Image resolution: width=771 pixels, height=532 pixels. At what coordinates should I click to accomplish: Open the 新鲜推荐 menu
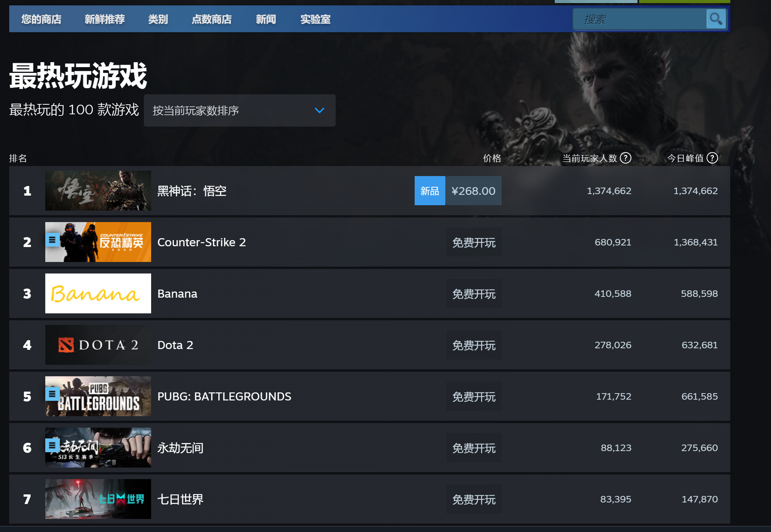click(x=105, y=19)
